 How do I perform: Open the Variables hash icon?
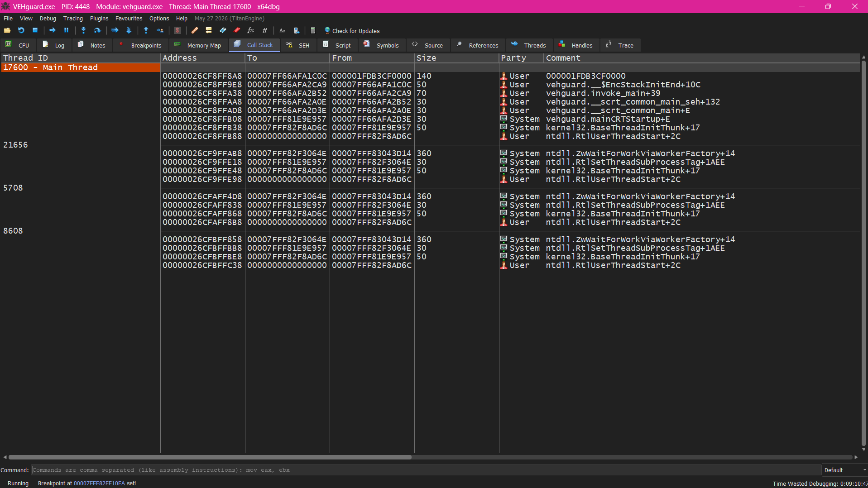coord(265,30)
